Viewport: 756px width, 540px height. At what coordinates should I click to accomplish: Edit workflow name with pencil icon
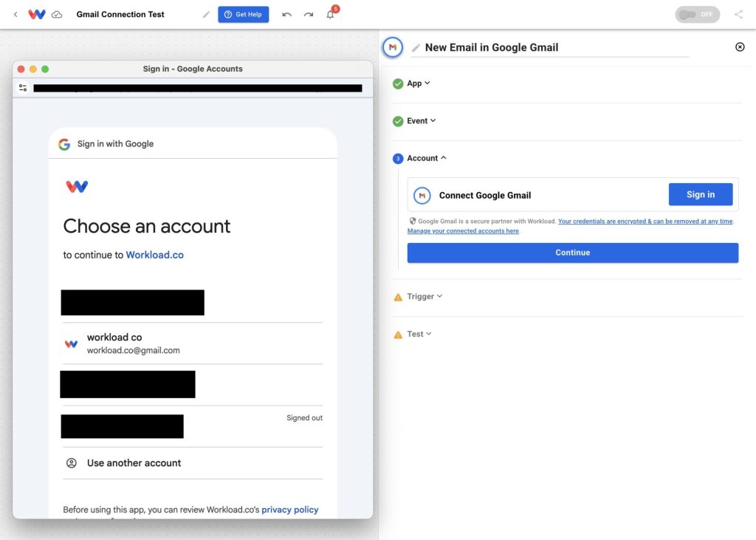[207, 15]
